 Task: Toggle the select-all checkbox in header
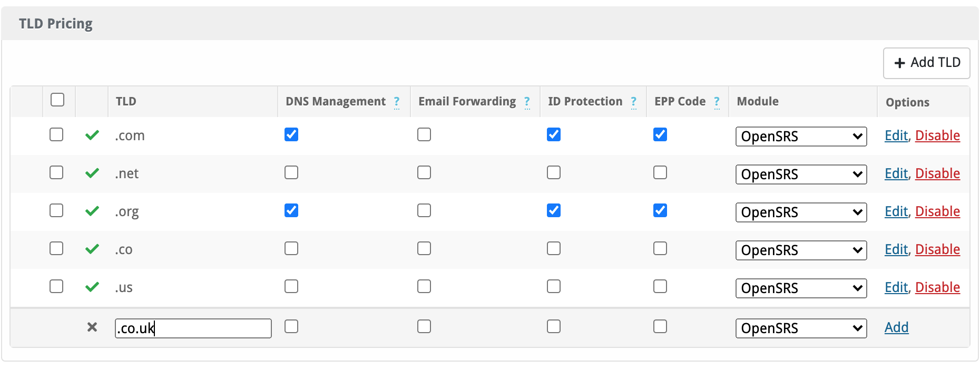[x=57, y=100]
